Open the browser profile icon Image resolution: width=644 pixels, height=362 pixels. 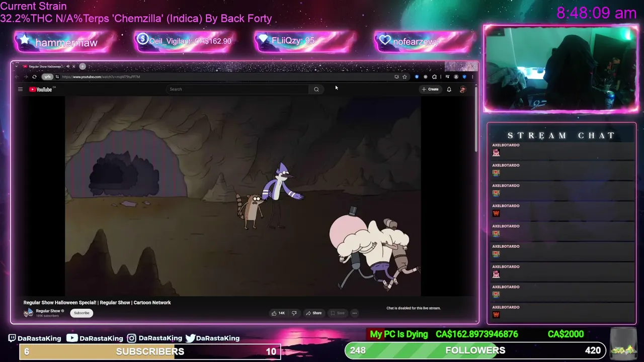[x=456, y=77]
